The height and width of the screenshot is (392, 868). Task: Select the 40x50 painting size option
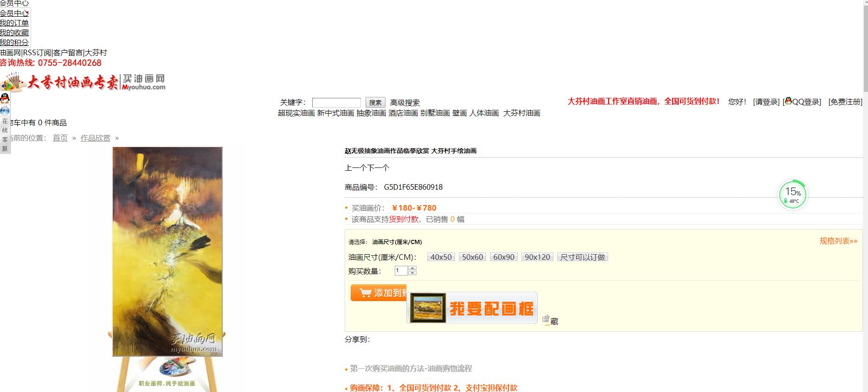click(x=441, y=257)
